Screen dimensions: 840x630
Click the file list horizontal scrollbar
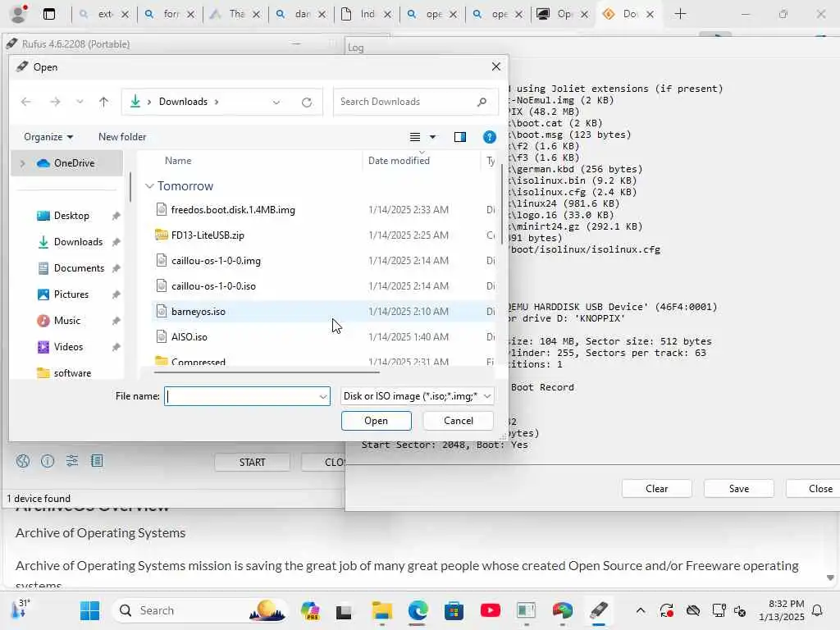pos(267,372)
